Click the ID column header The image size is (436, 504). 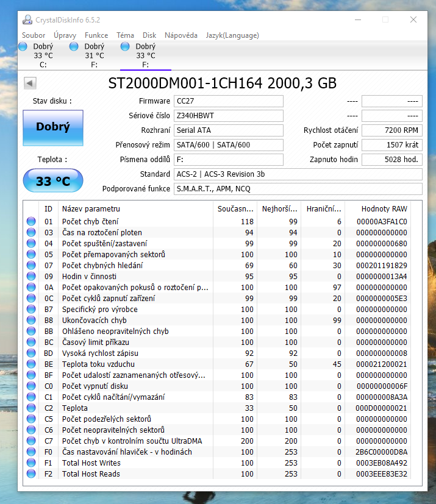[48, 209]
